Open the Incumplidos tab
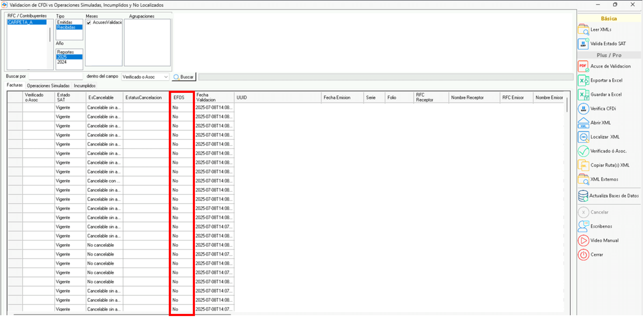Viewport: 644px width, 320px height. pyautogui.click(x=85, y=86)
